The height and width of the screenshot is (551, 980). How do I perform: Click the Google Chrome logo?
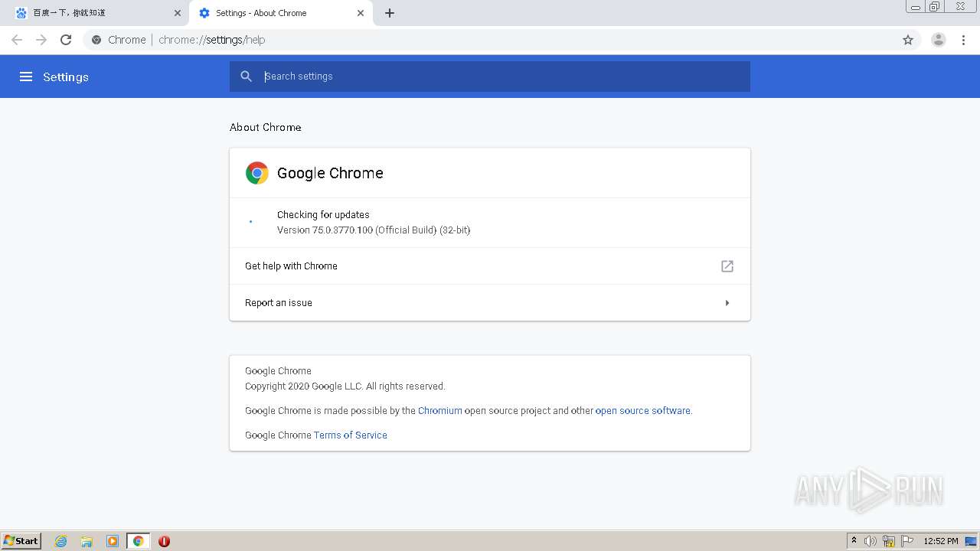pyautogui.click(x=257, y=173)
